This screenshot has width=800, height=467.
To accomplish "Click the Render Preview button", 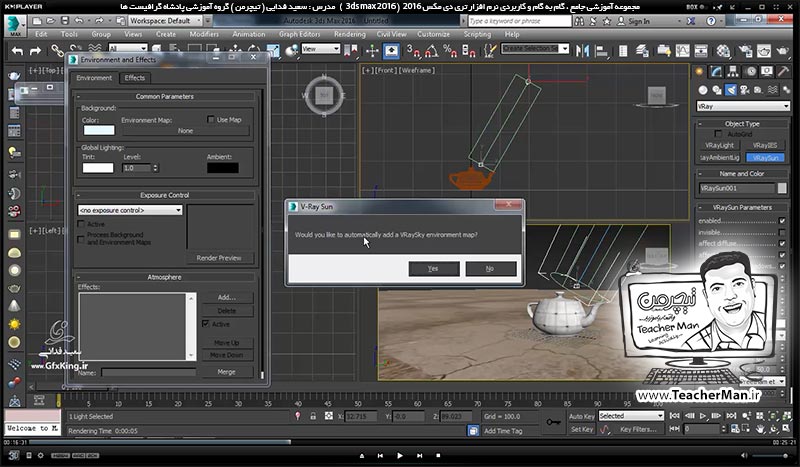I will [x=219, y=258].
